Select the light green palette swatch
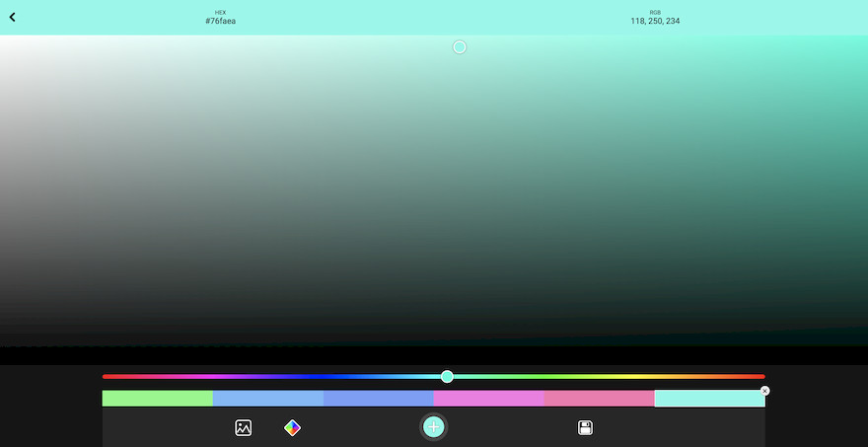Viewport: 868px width, 447px height. click(158, 399)
